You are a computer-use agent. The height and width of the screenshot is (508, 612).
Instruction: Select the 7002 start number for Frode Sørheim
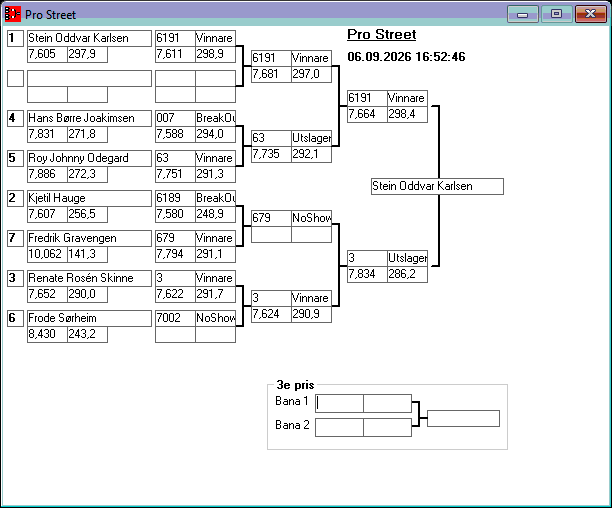click(175, 318)
